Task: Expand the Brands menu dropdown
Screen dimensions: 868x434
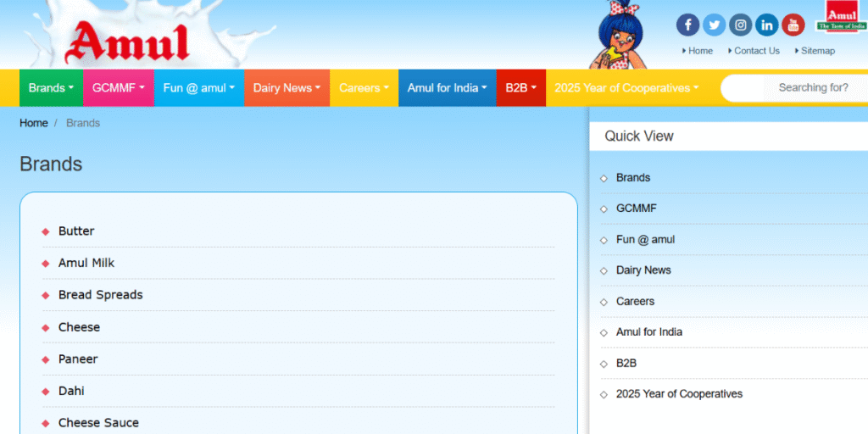Action: (51, 88)
